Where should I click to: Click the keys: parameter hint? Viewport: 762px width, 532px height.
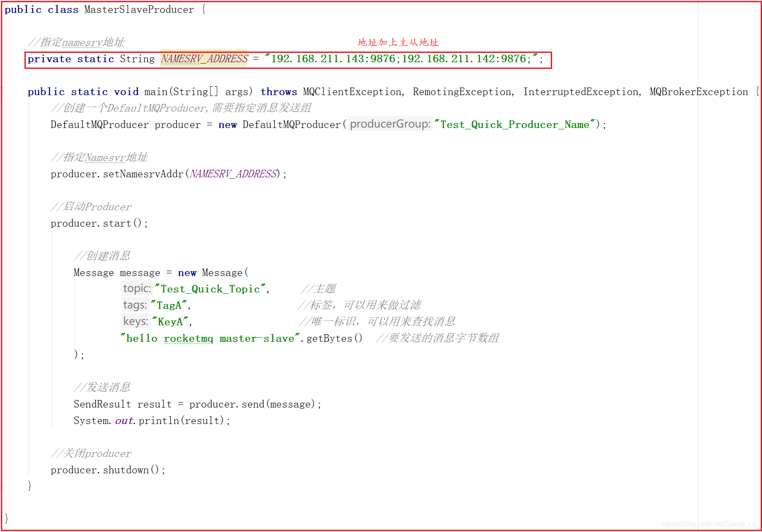(x=136, y=321)
